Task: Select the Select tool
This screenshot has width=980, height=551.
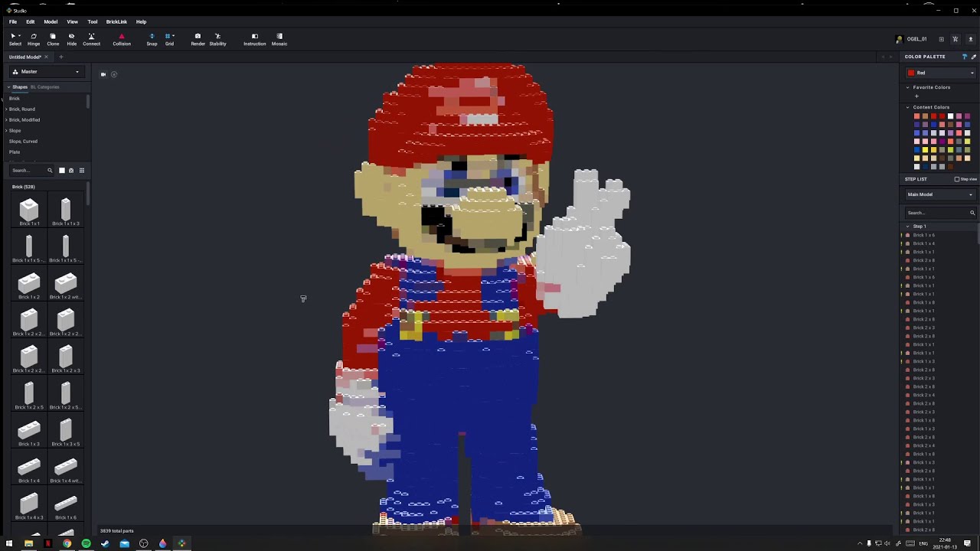Action: coord(14,39)
